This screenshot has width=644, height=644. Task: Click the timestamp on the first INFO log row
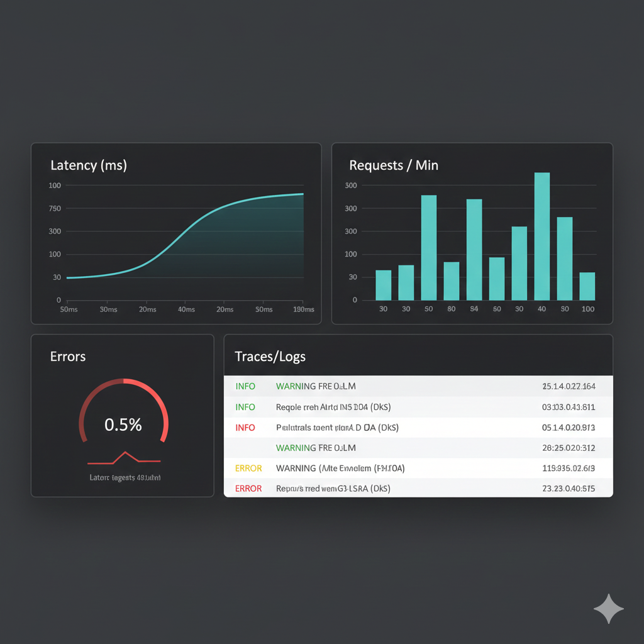click(x=568, y=386)
